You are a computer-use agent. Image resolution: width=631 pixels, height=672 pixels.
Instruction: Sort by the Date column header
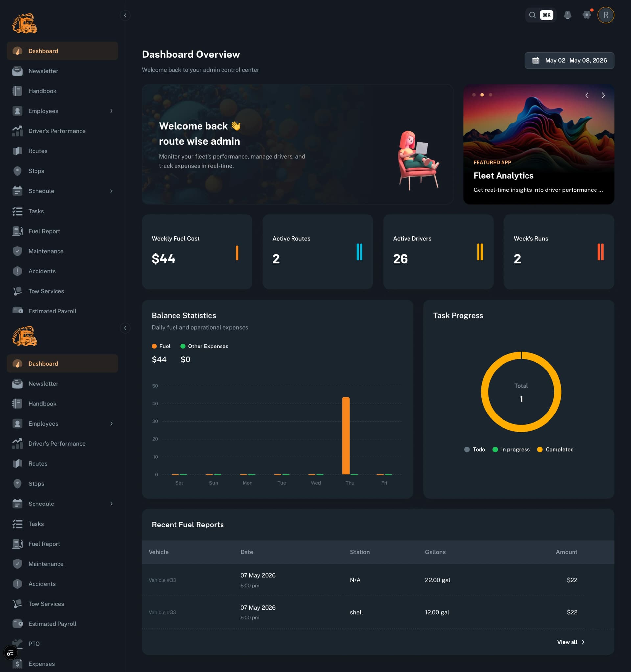coord(247,552)
